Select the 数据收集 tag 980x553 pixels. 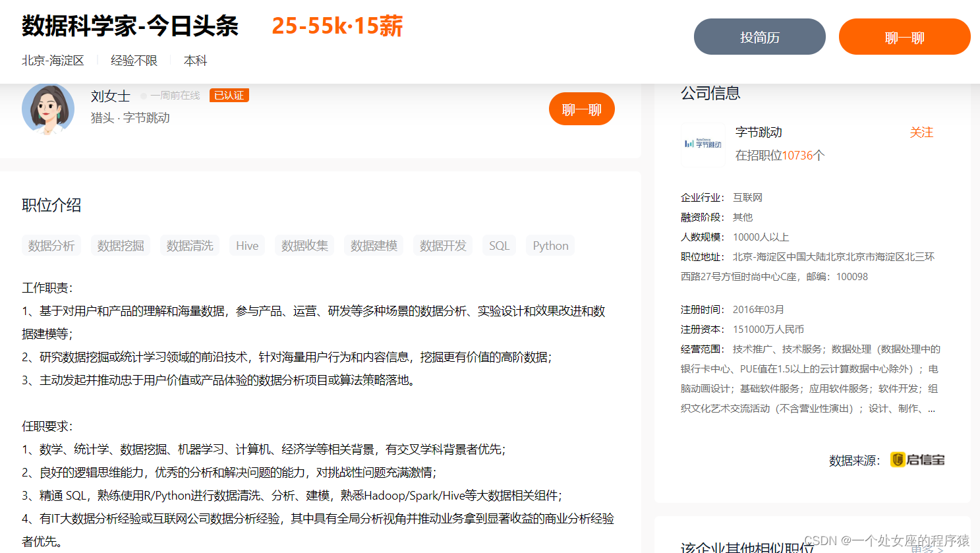pos(304,246)
